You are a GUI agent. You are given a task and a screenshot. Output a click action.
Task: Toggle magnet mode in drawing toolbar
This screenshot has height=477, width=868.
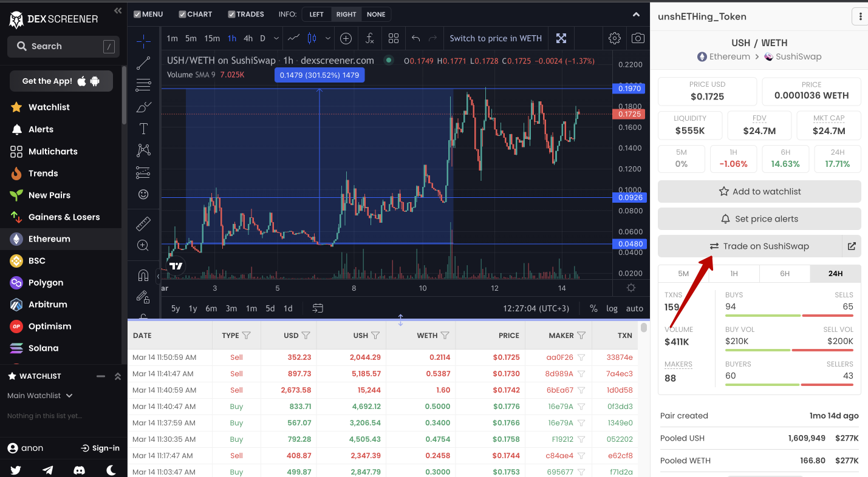pyautogui.click(x=143, y=276)
